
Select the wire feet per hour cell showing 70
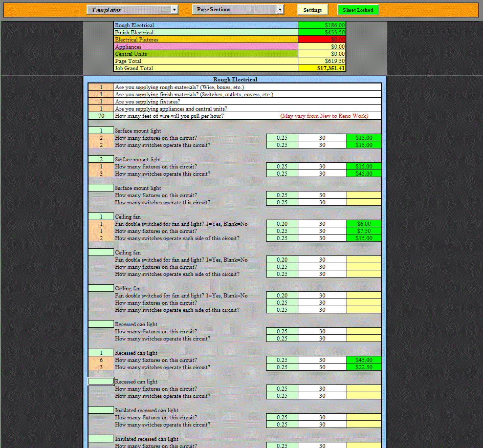click(x=100, y=116)
